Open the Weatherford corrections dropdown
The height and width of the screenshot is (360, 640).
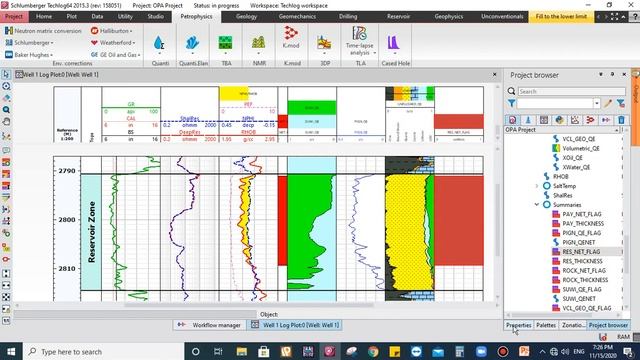[x=113, y=42]
